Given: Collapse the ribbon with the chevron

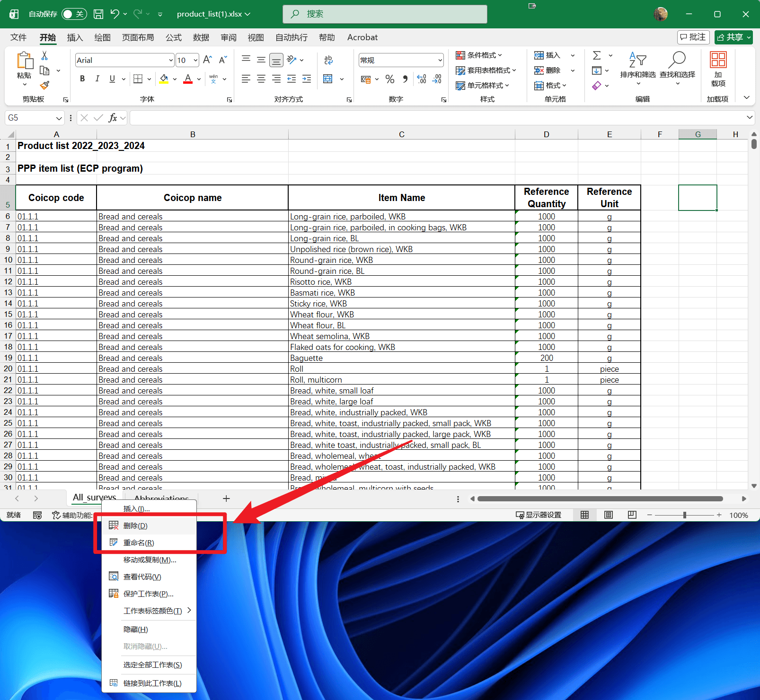Looking at the screenshot, I should tap(747, 97).
